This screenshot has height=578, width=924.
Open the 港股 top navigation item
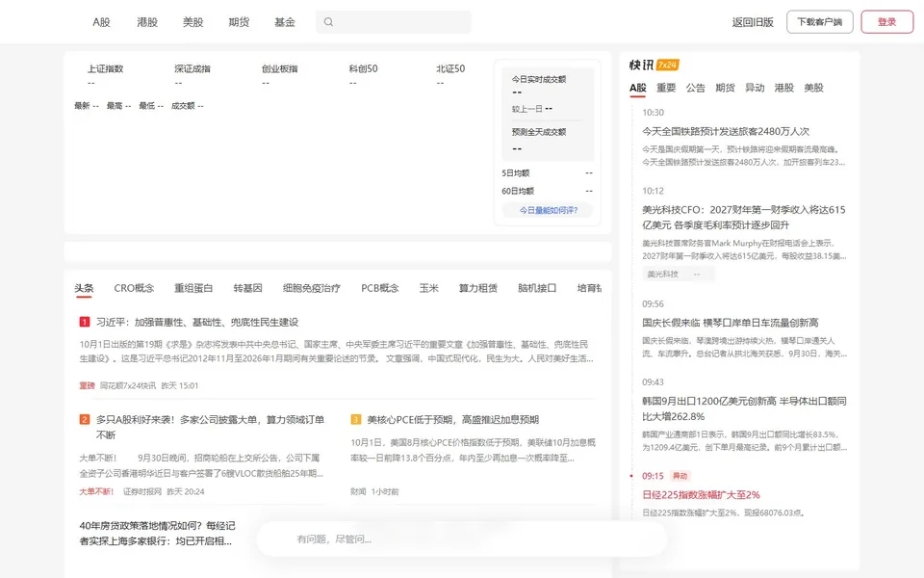click(147, 22)
